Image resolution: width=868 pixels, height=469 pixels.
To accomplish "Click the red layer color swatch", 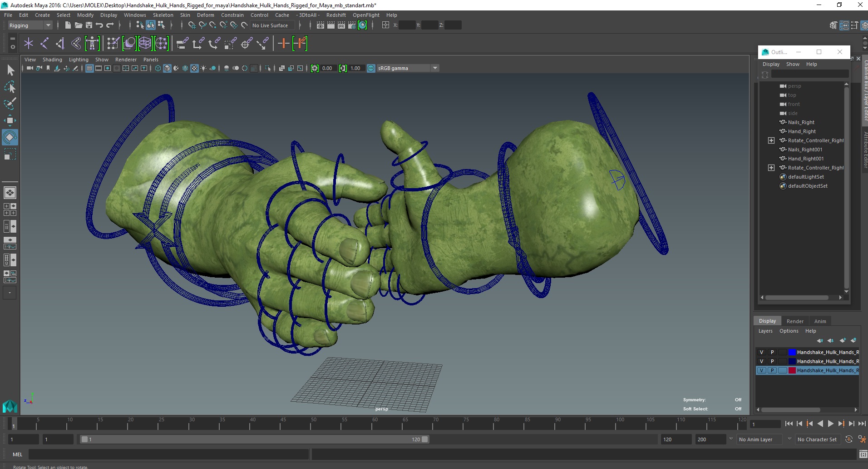I will [x=792, y=370].
